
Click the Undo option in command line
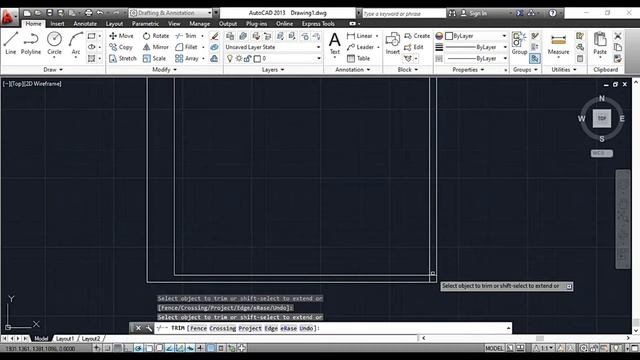307,328
